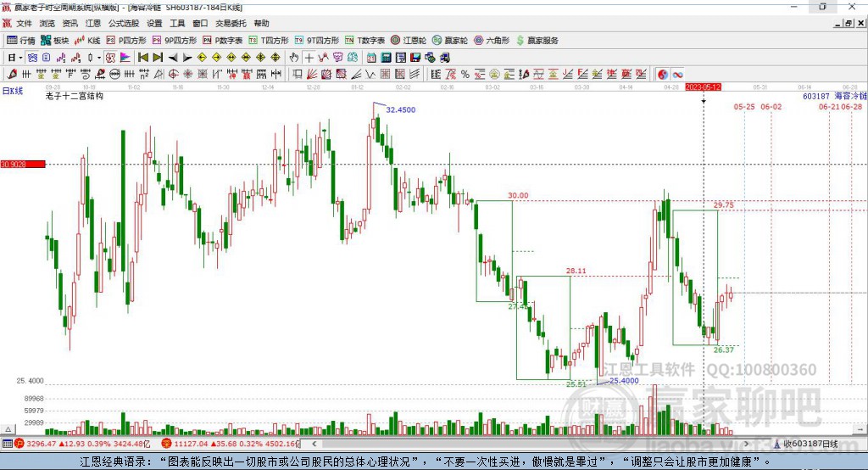Open the 资讯 menu
The width and height of the screenshot is (868, 470).
70,23
